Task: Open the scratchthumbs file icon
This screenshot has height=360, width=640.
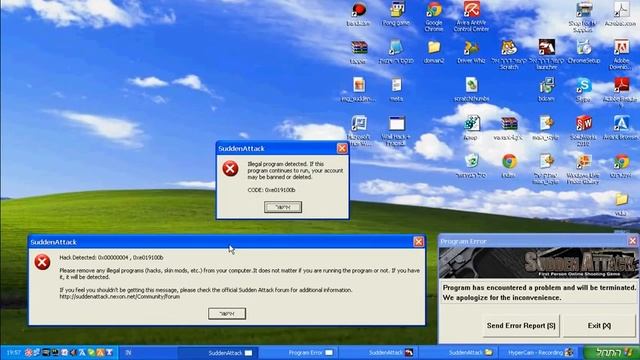Action: point(471,90)
